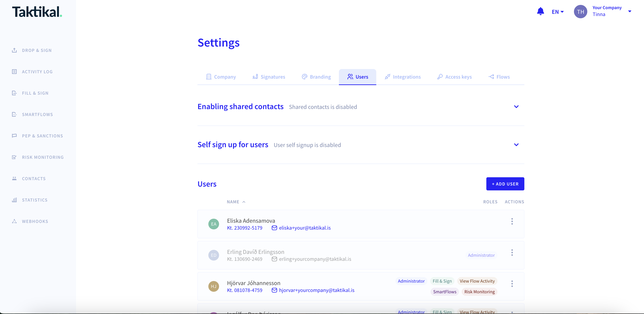Click the TH user avatar

point(580,12)
